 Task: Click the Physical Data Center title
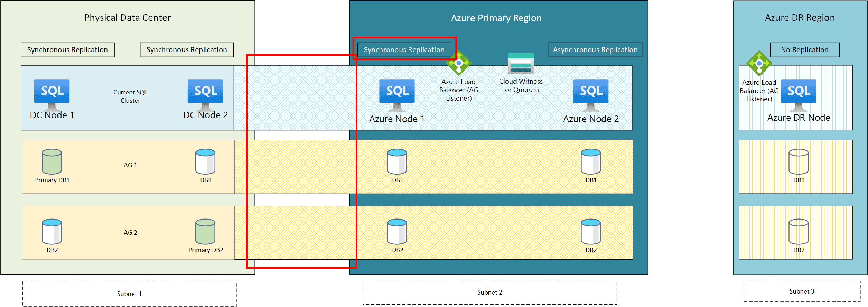coord(128,18)
